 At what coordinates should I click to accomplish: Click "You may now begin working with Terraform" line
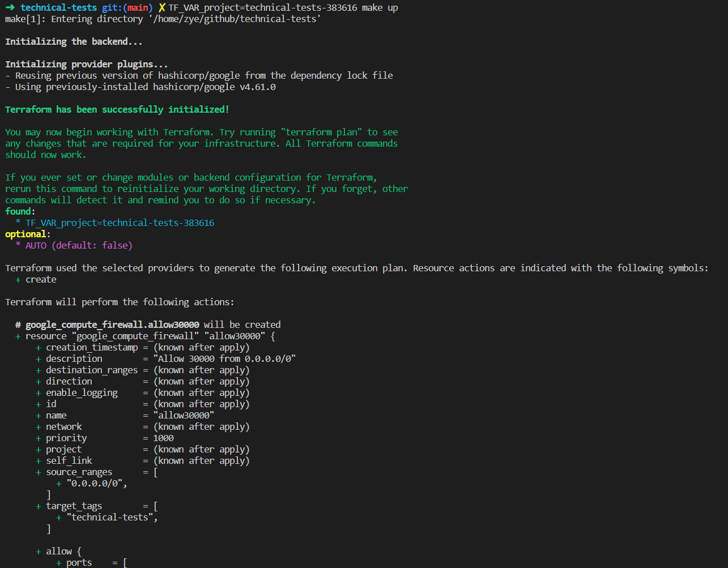click(202, 132)
